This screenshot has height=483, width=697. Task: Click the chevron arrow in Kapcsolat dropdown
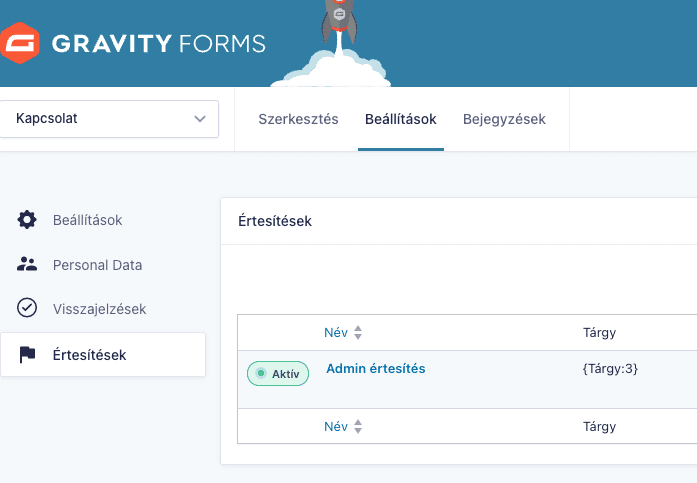pyautogui.click(x=200, y=119)
